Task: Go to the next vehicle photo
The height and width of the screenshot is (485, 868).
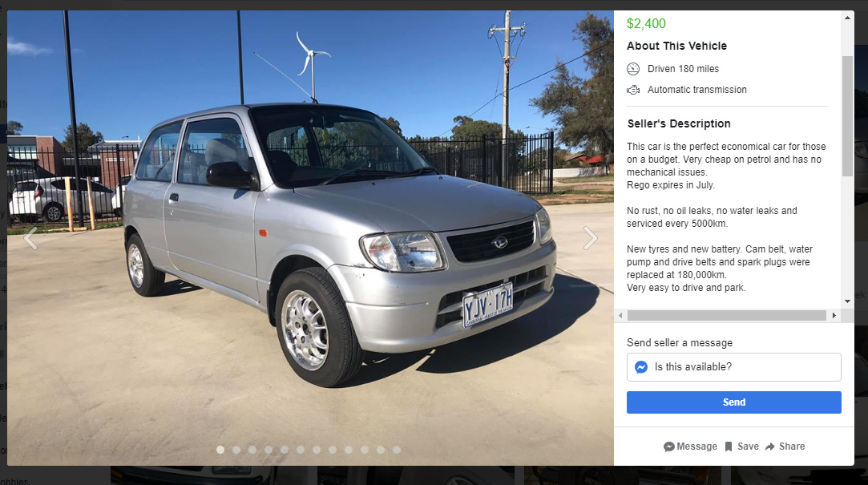Action: pyautogui.click(x=590, y=238)
